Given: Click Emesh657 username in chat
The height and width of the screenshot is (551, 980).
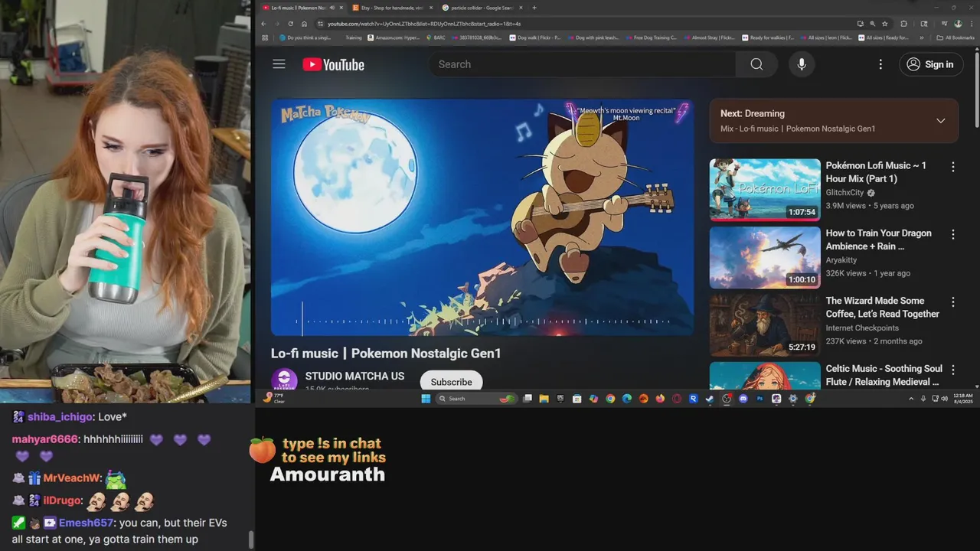Looking at the screenshot, I should (x=87, y=523).
